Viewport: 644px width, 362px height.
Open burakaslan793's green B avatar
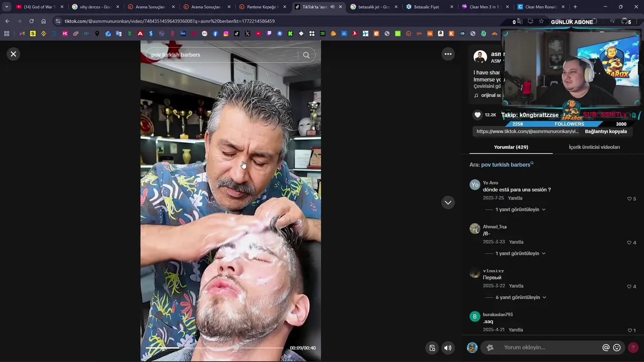point(475,317)
